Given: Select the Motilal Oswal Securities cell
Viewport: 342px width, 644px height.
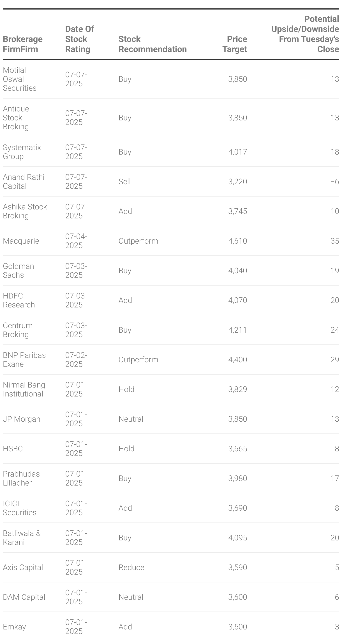Looking at the screenshot, I should 20,79.
